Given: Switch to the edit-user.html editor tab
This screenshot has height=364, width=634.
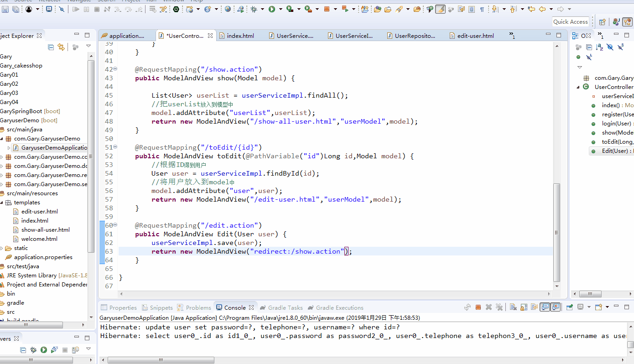Looking at the screenshot, I should click(471, 36).
